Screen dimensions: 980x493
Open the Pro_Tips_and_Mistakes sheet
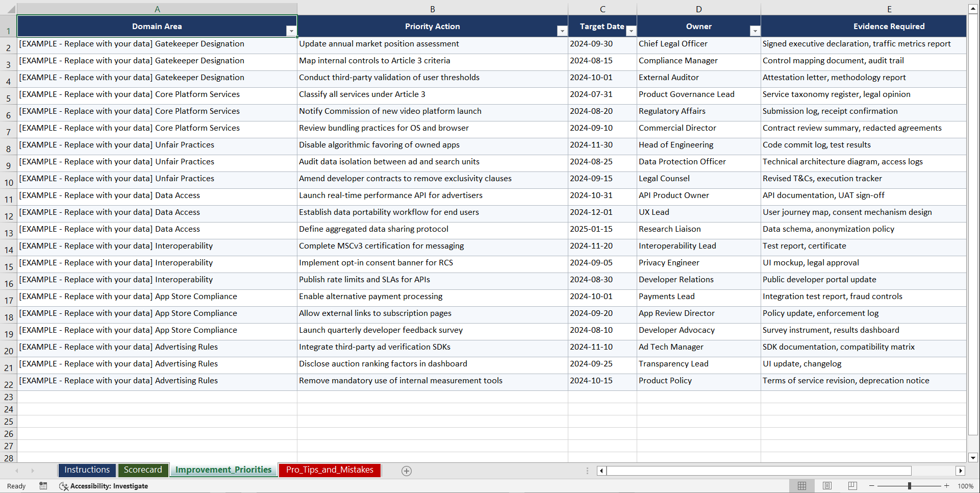[330, 470]
